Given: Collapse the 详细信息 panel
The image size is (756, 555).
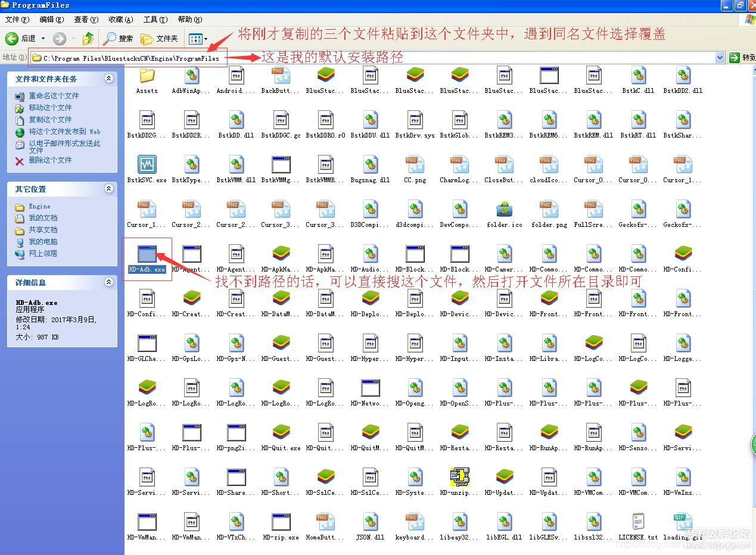Looking at the screenshot, I should tap(108, 282).
